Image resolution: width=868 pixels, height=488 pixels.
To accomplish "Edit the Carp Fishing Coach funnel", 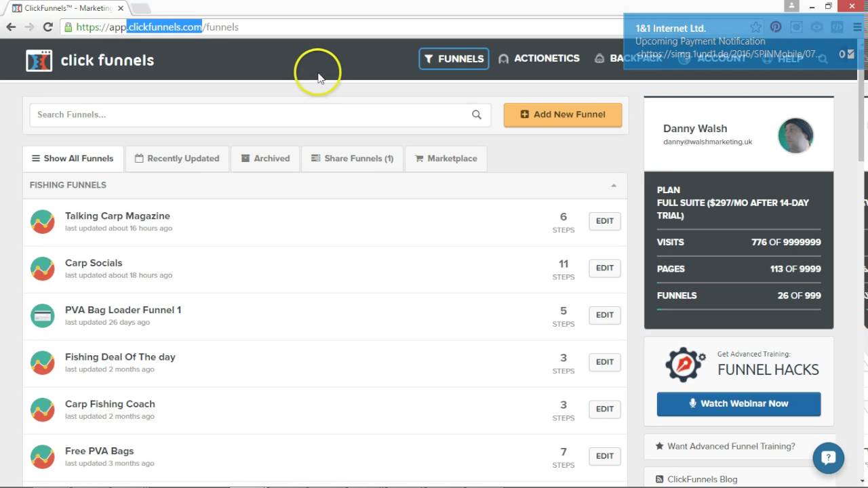I will [x=605, y=409].
